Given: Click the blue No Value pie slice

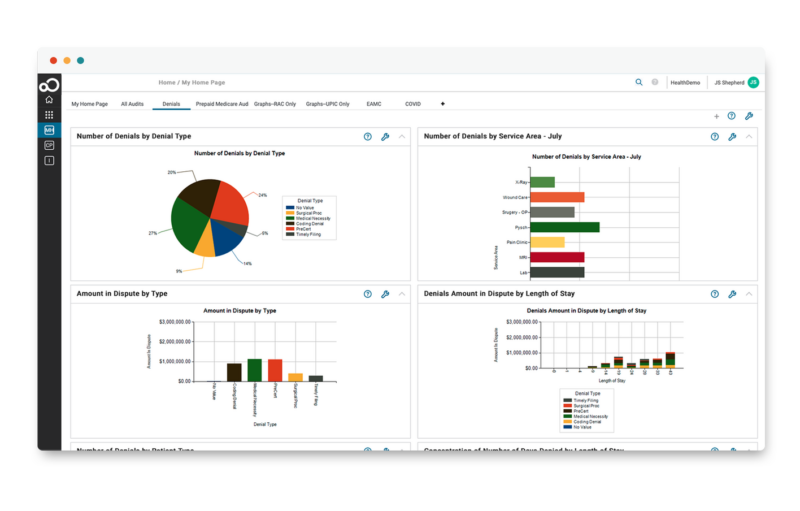Looking at the screenshot, I should click(226, 237).
